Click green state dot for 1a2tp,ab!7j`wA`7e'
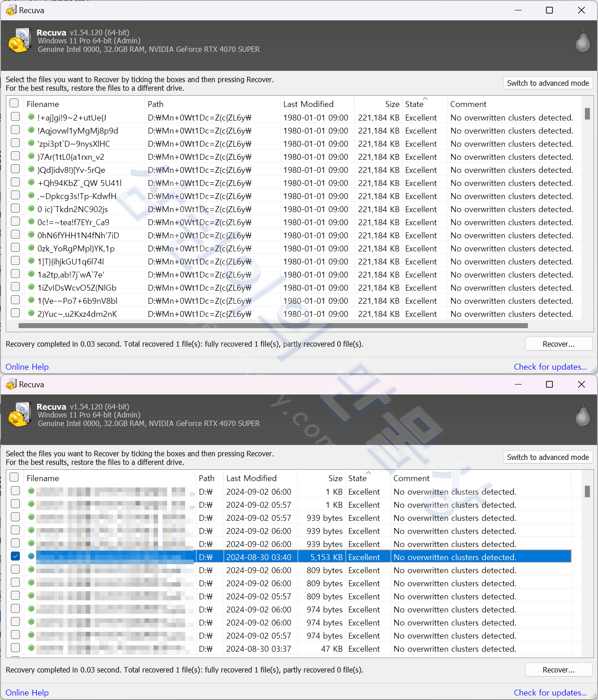The height and width of the screenshot is (700, 598). point(31,274)
